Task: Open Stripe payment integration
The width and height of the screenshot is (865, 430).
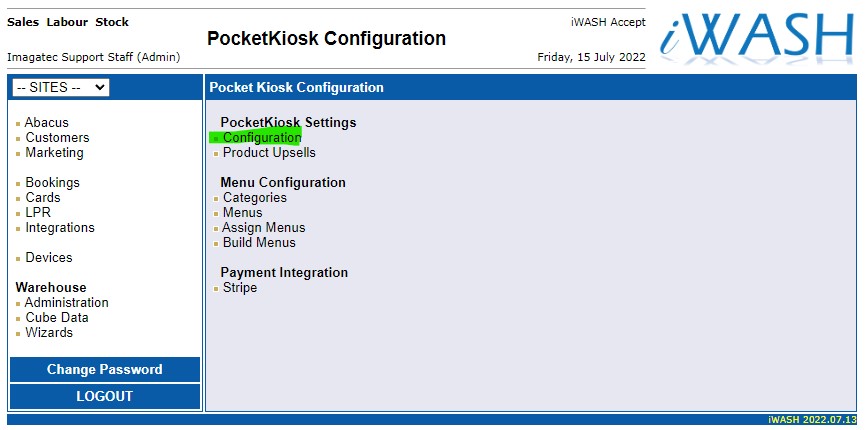Action: [240, 288]
